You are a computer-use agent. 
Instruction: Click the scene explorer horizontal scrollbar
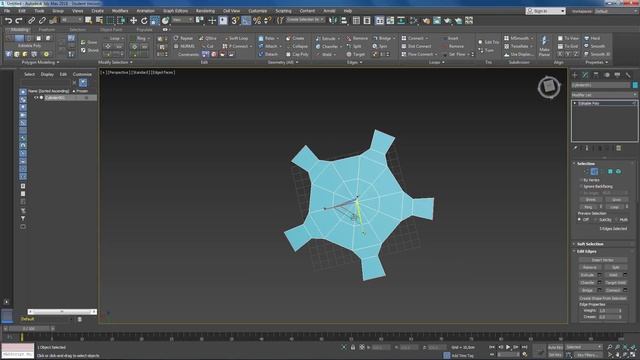(x=62, y=312)
